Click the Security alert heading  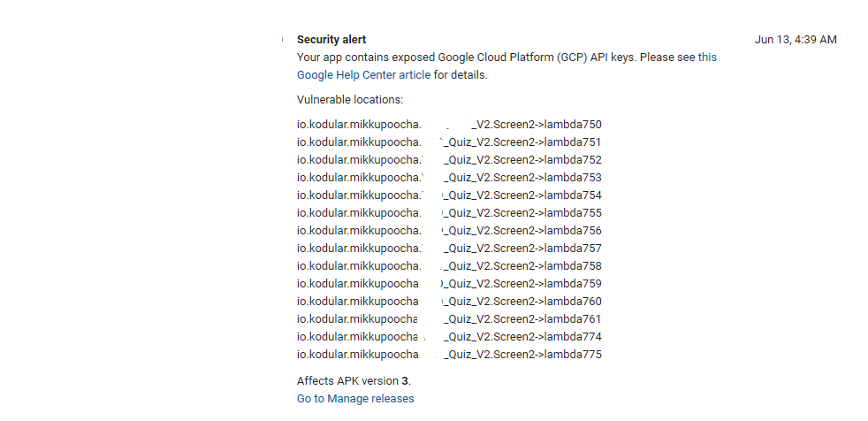coord(331,40)
